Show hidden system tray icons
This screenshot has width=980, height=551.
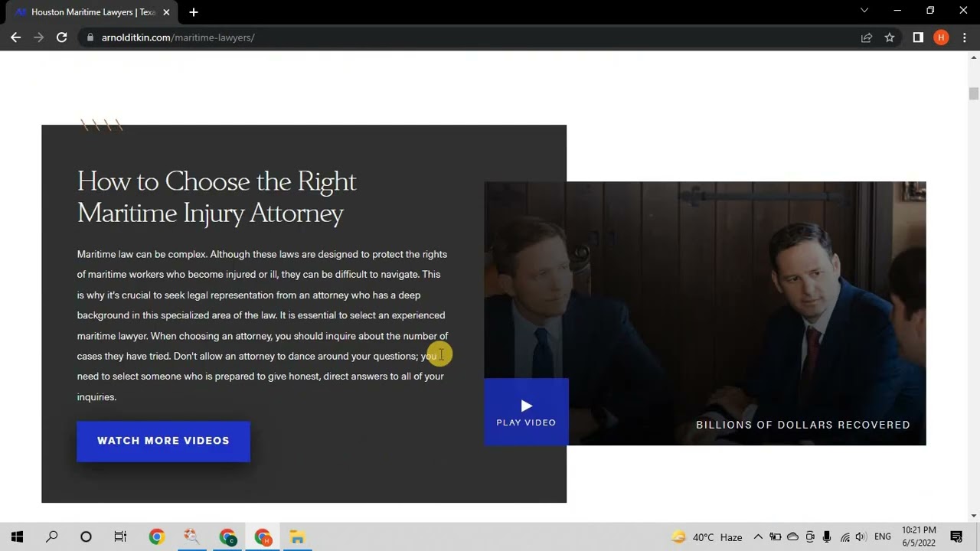758,537
